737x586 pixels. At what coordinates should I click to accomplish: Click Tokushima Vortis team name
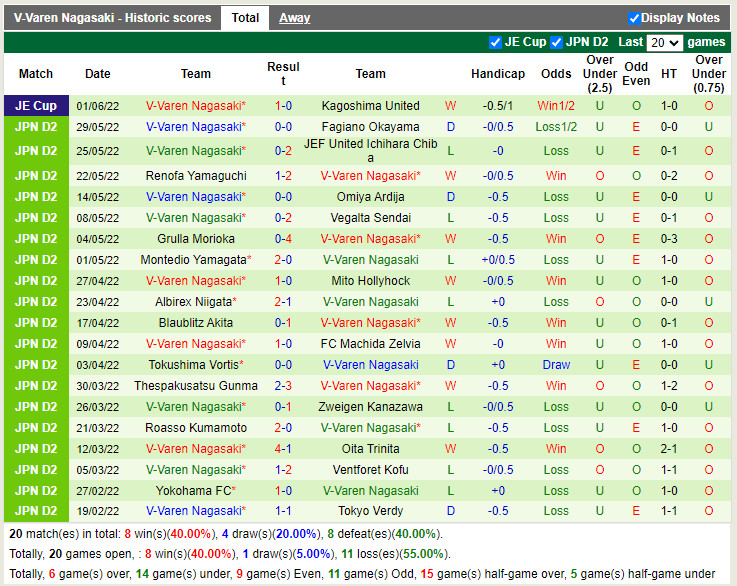pos(193,365)
